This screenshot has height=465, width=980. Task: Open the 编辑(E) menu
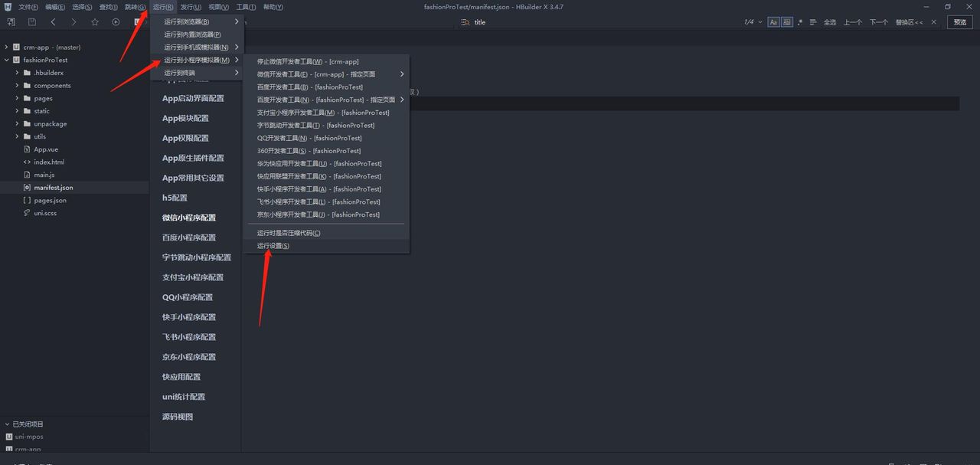tap(55, 7)
